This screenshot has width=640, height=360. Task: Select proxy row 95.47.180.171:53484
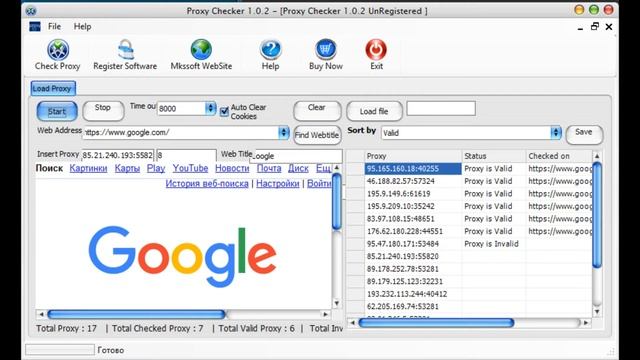(413, 244)
